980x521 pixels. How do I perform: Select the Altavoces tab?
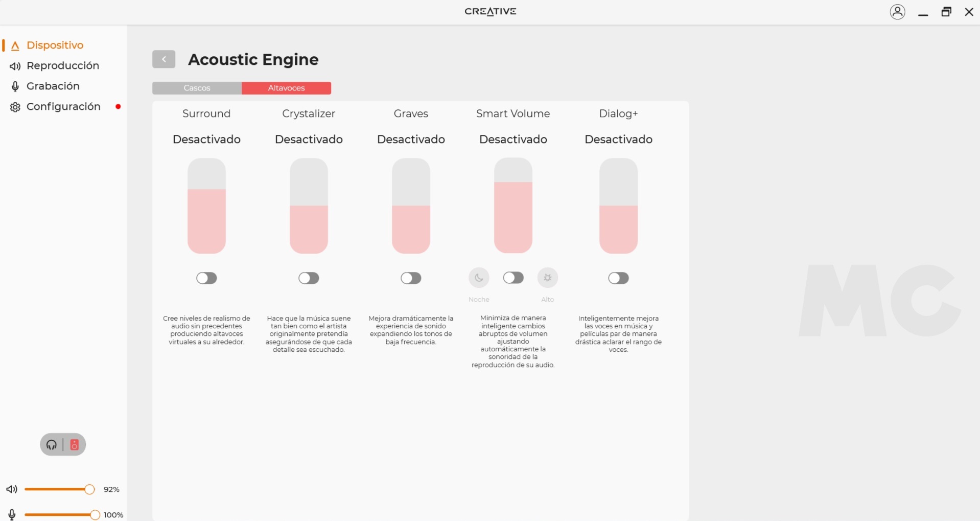point(286,88)
